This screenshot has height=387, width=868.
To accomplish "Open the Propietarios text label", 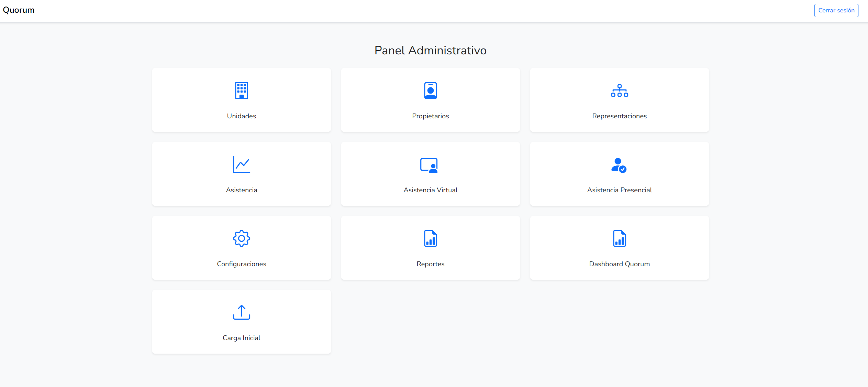I will pos(430,116).
